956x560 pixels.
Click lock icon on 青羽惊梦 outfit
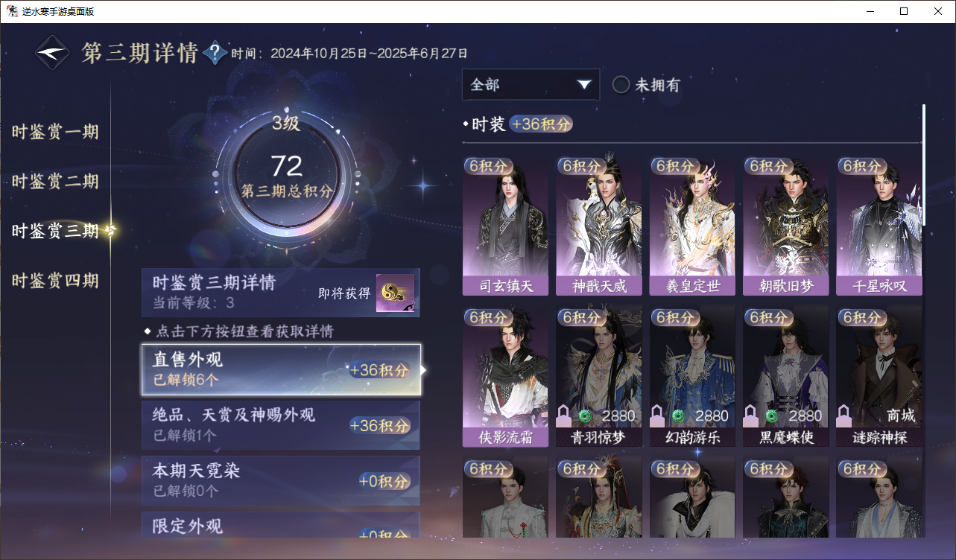[564, 414]
